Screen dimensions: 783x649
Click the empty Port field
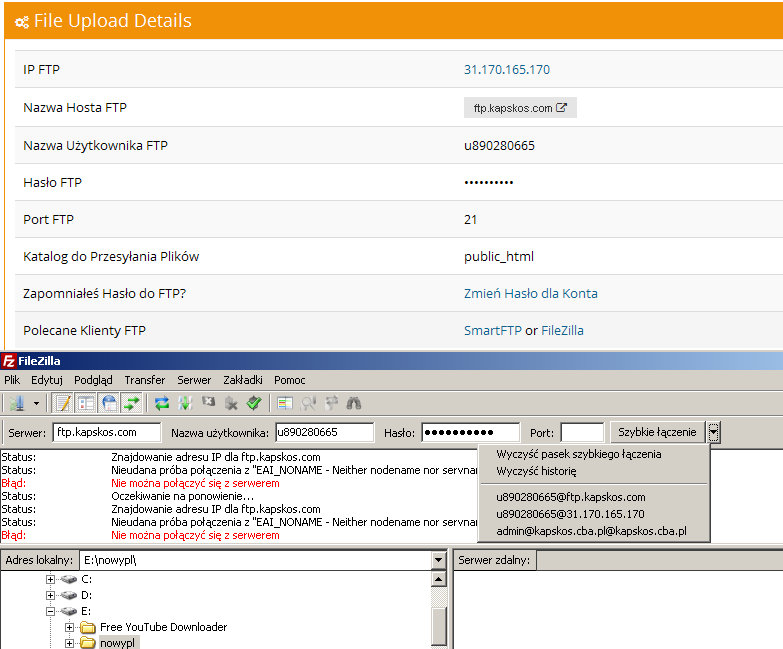coord(582,432)
